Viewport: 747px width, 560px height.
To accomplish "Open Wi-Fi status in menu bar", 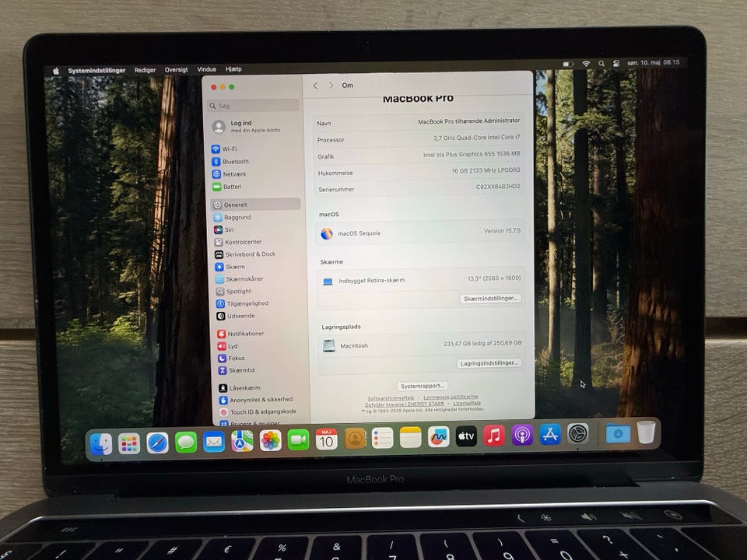I will coord(586,63).
